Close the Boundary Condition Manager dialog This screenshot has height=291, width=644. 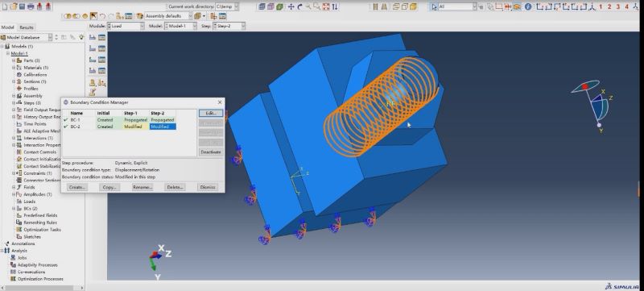click(x=220, y=102)
